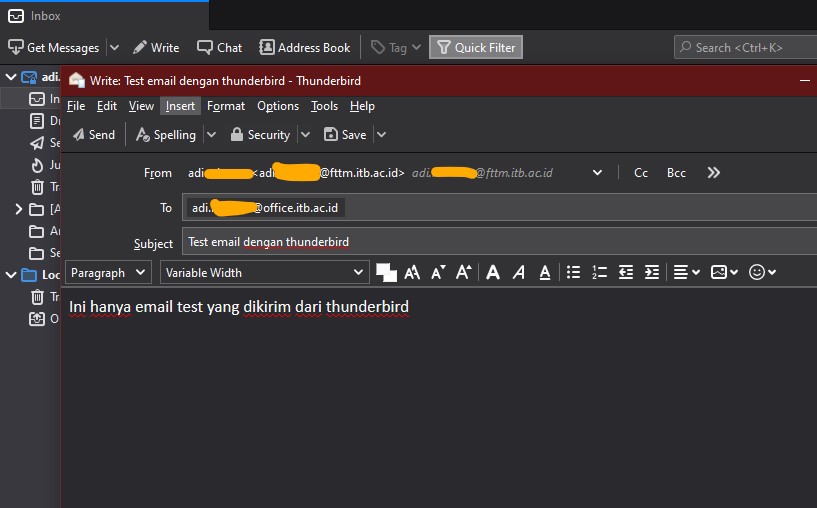Click Write in the main toolbar
The height and width of the screenshot is (508, 817).
tap(156, 47)
